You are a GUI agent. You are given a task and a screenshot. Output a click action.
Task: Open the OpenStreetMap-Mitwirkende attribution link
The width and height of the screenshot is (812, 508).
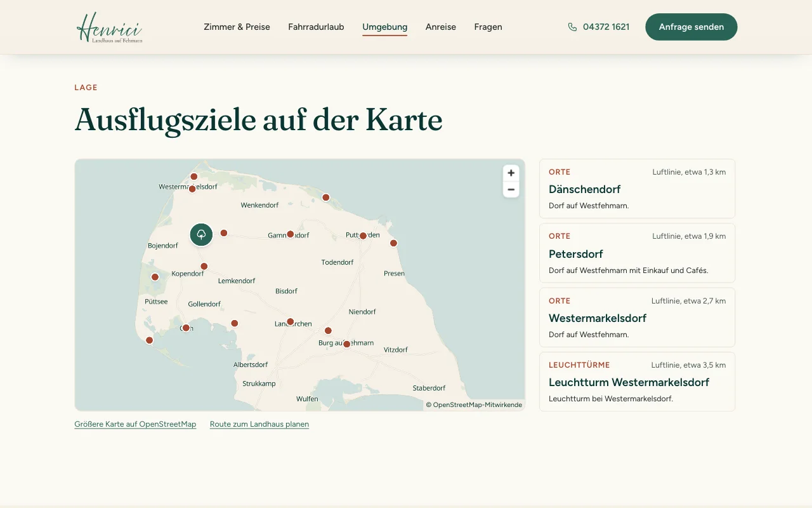coord(478,404)
